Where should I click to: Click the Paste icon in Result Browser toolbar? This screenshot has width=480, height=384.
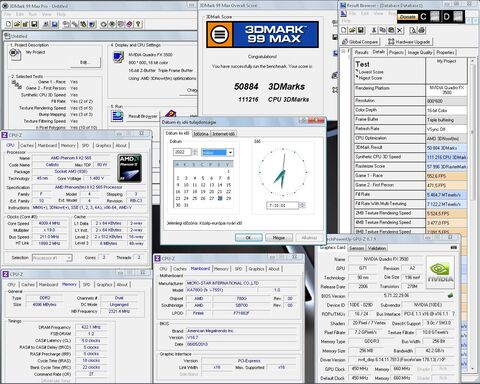coord(391,30)
